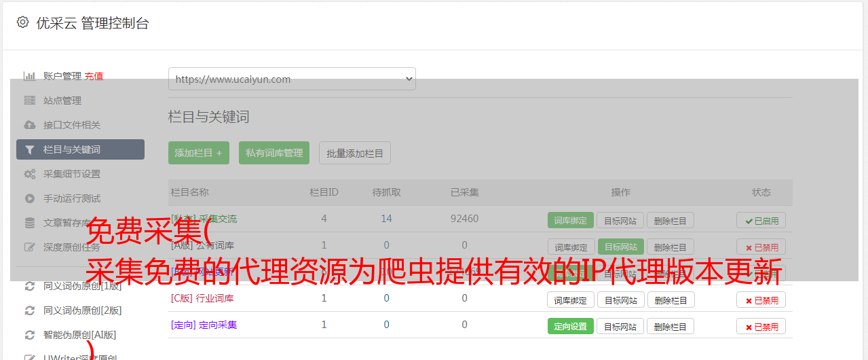Image resolution: width=868 pixels, height=360 pixels.
Task: Toggle the 已禁用 status of 定向采集
Action: coord(761,326)
